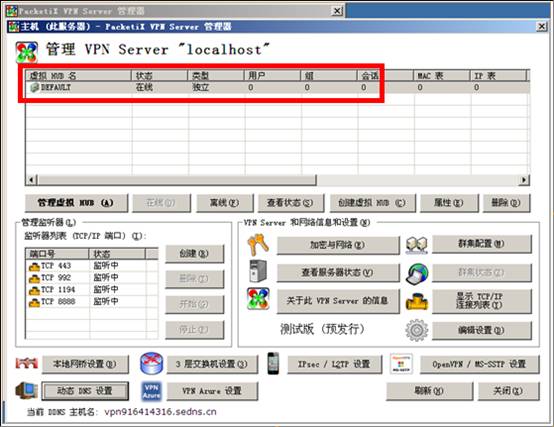Sort by 用户 column header
This screenshot has width=554, height=427.
pos(273,76)
